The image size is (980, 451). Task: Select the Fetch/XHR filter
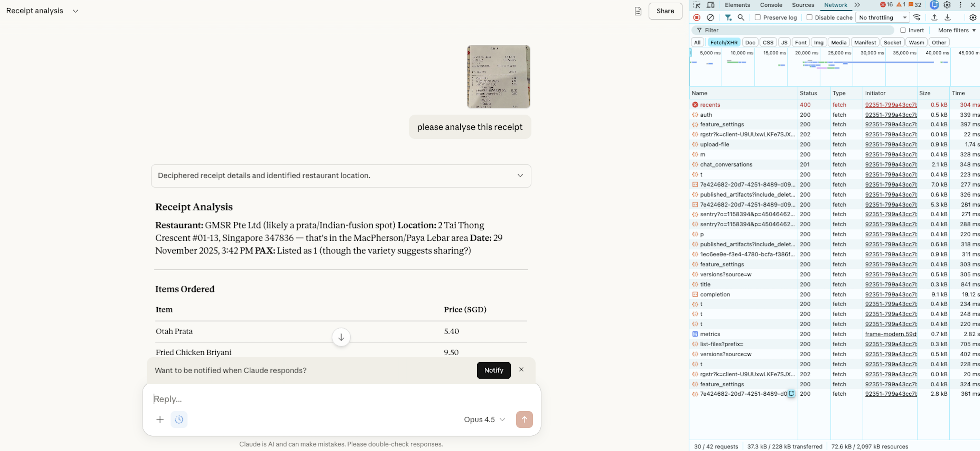[723, 42]
